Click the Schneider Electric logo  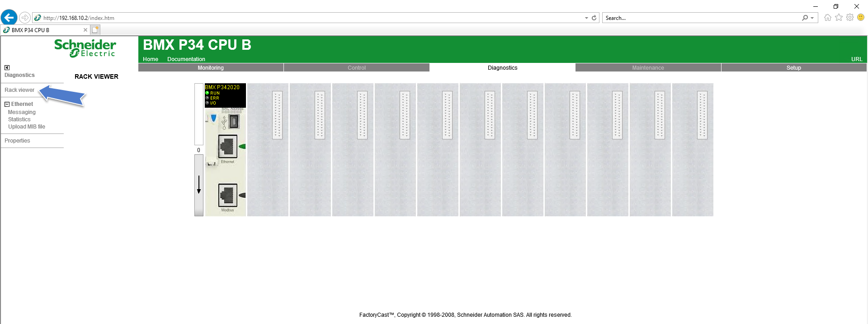click(85, 48)
